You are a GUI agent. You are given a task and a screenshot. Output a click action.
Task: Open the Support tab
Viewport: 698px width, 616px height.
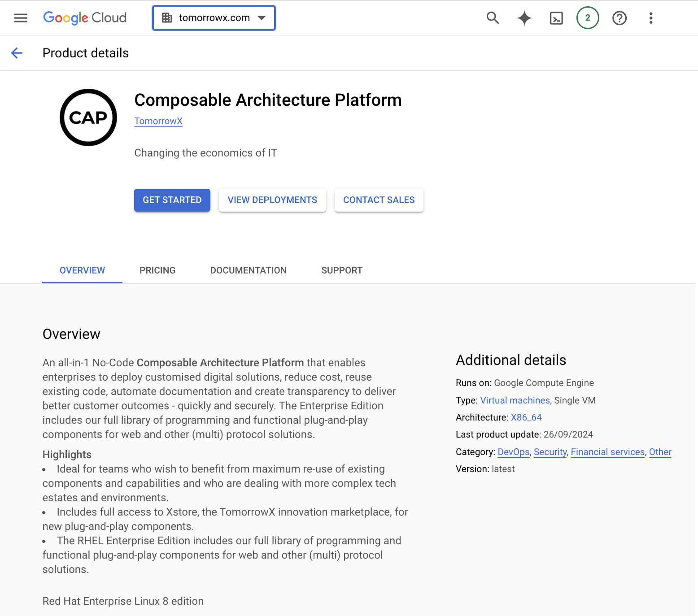click(342, 270)
